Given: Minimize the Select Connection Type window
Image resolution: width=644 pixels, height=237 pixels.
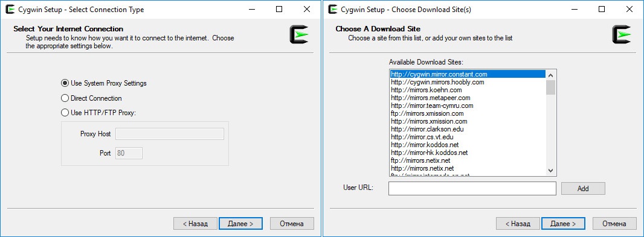Looking at the screenshot, I should pyautogui.click(x=251, y=10).
